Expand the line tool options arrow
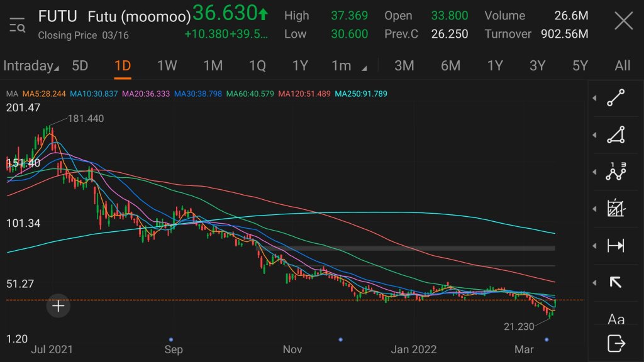This screenshot has height=362, width=644. pyautogui.click(x=595, y=97)
